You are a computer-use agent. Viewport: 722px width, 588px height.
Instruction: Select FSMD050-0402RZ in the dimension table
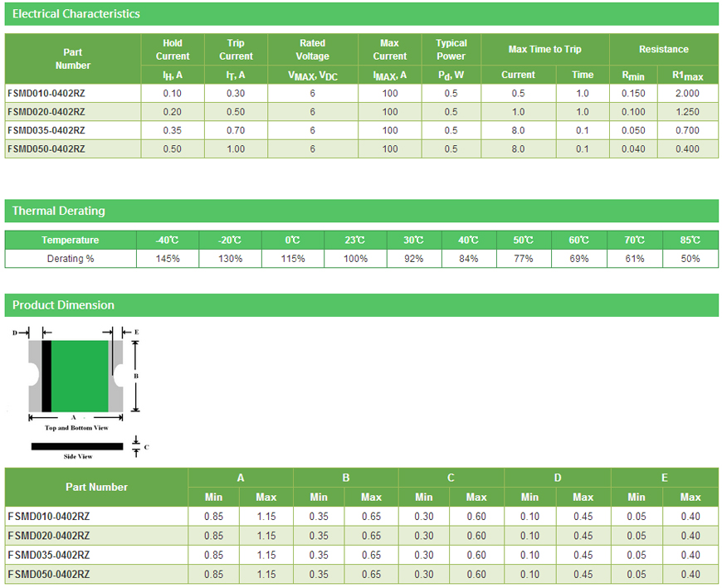point(49,574)
